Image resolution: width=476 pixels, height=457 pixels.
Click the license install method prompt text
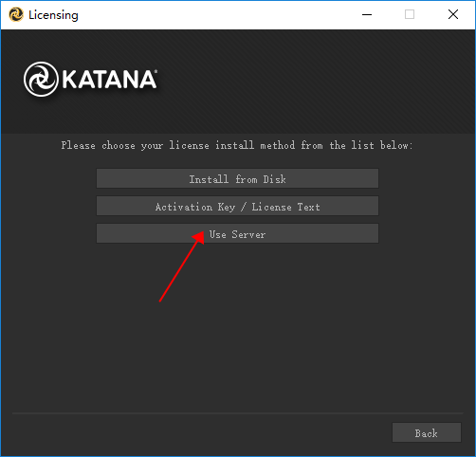click(x=237, y=145)
